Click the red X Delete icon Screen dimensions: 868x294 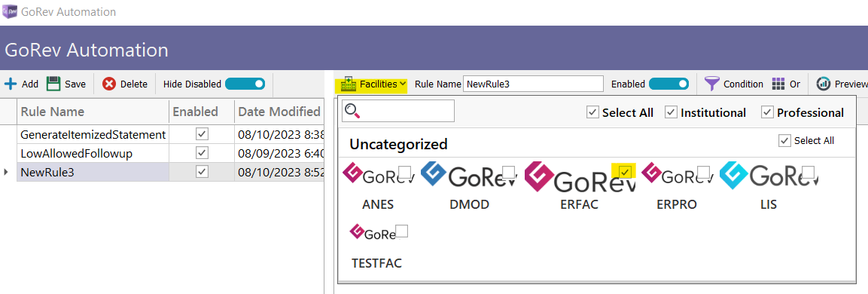coord(109,84)
